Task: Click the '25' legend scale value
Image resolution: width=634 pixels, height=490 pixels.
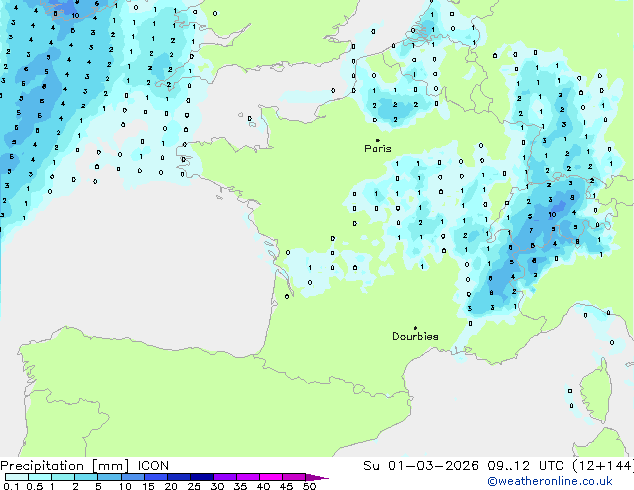Action: (x=194, y=486)
